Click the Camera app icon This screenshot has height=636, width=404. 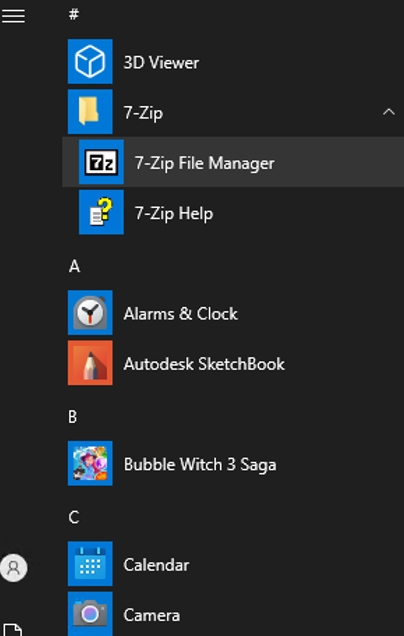(90, 614)
